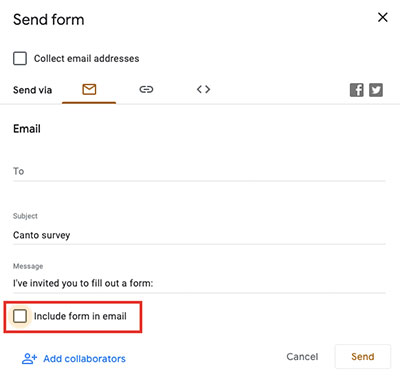The height and width of the screenshot is (382, 400).
Task: Tick the Include form in email checkbox
Action: pyautogui.click(x=20, y=316)
